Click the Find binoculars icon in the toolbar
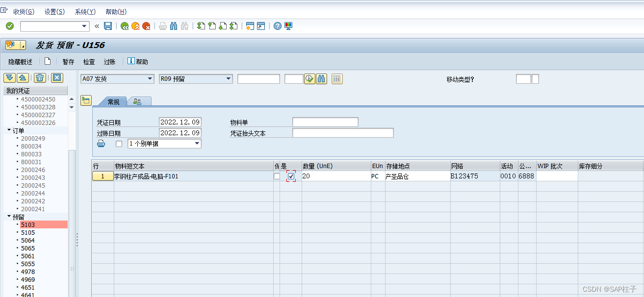The height and width of the screenshot is (297, 644). point(174,26)
